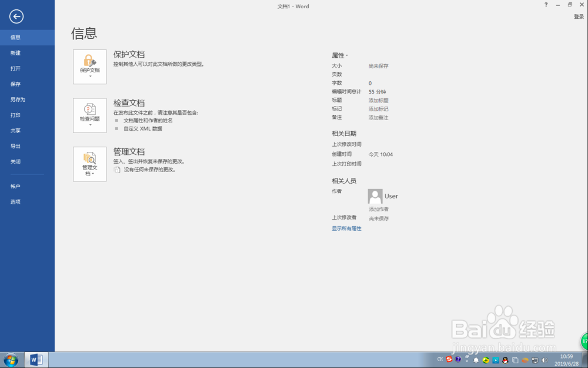Click the 显示所有属性 link
Screen dimensions: 588x368
point(346,229)
